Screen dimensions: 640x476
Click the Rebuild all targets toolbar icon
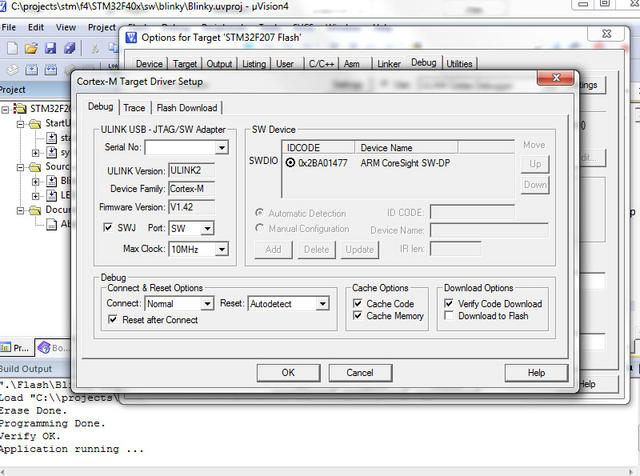(51, 70)
